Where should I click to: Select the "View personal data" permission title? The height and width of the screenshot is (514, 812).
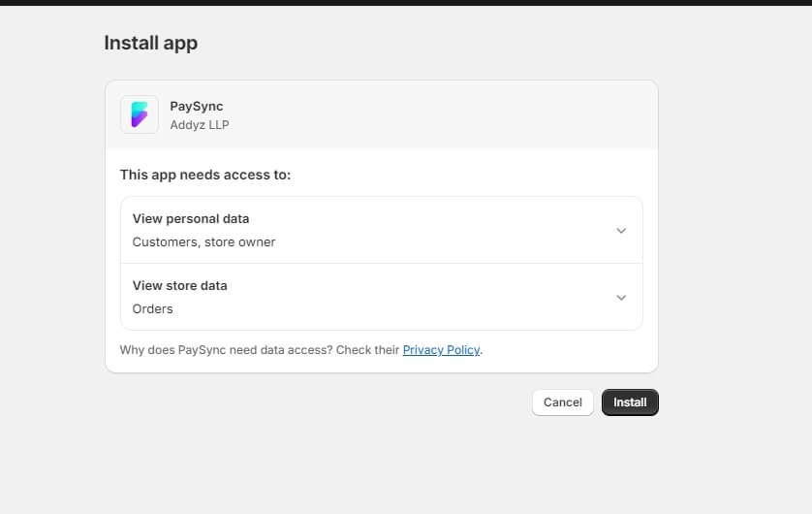(191, 219)
